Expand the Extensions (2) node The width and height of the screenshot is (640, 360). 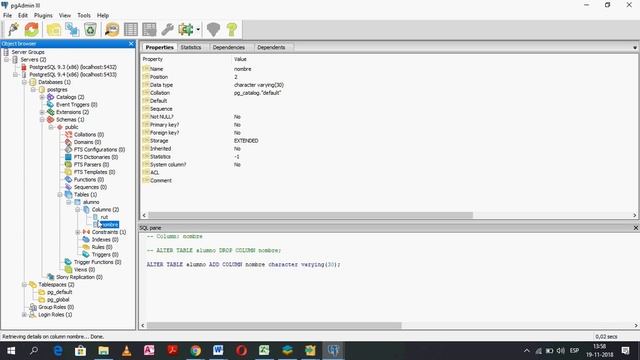pyautogui.click(x=42, y=112)
